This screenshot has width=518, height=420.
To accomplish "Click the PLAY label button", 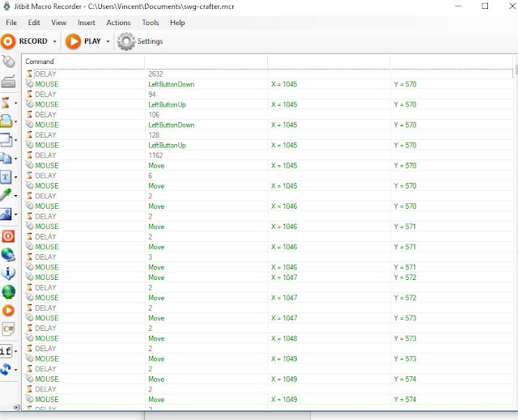I will coord(92,41).
